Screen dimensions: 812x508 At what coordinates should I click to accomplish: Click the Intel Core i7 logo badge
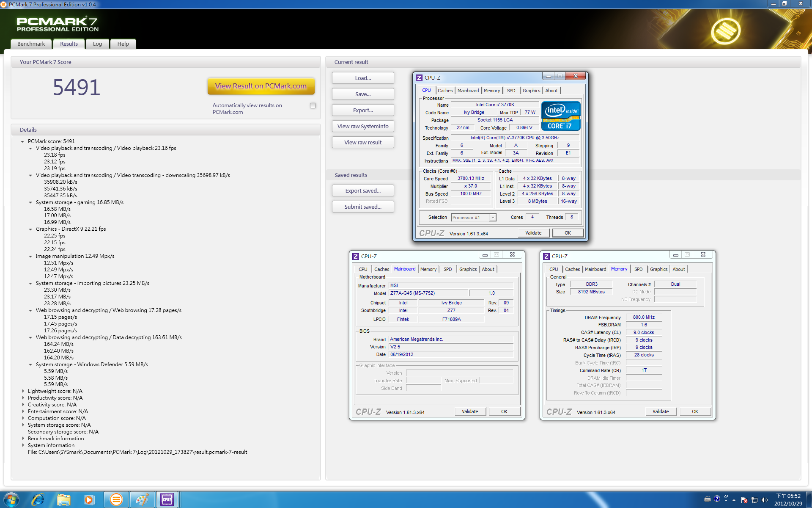pyautogui.click(x=561, y=116)
